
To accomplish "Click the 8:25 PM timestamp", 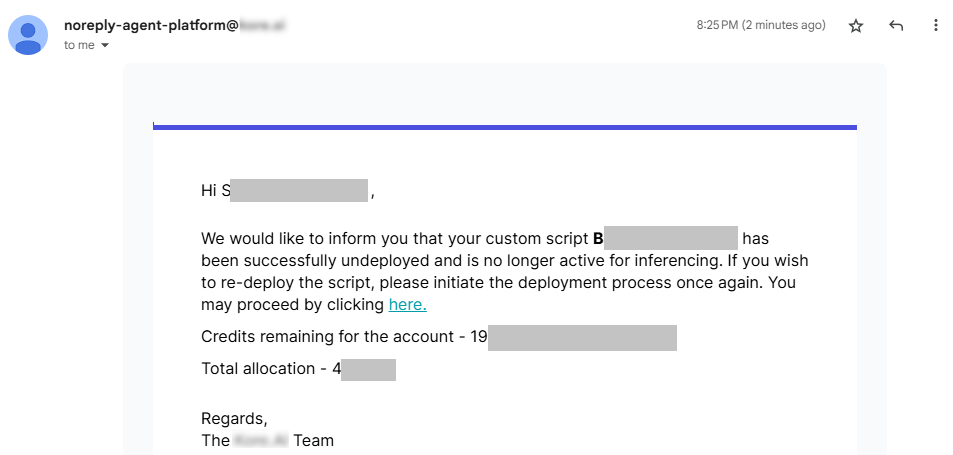I will click(x=760, y=26).
